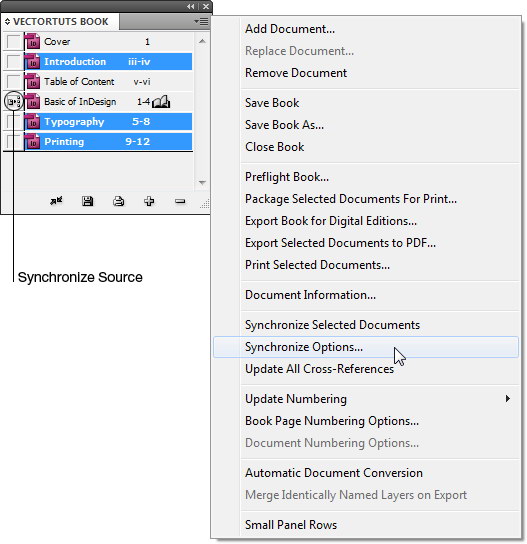Screen dimensions: 527x544
Task: Select the Cover row name text
Action: (57, 42)
